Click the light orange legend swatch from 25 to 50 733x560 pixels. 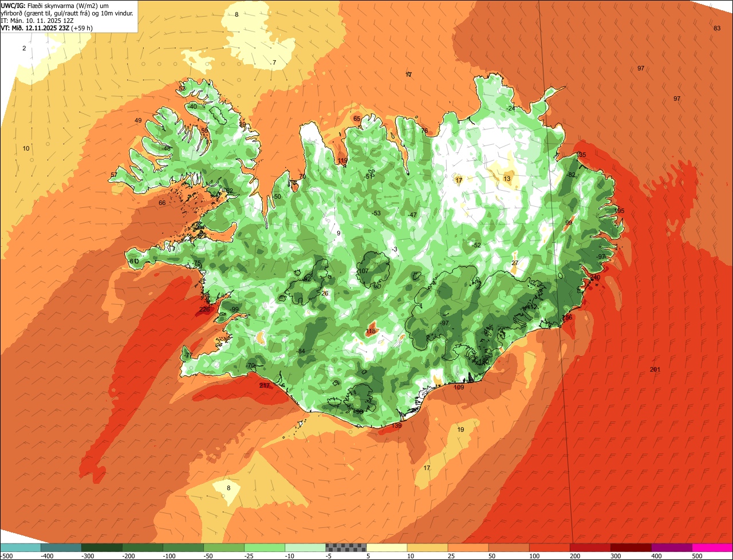(468, 547)
